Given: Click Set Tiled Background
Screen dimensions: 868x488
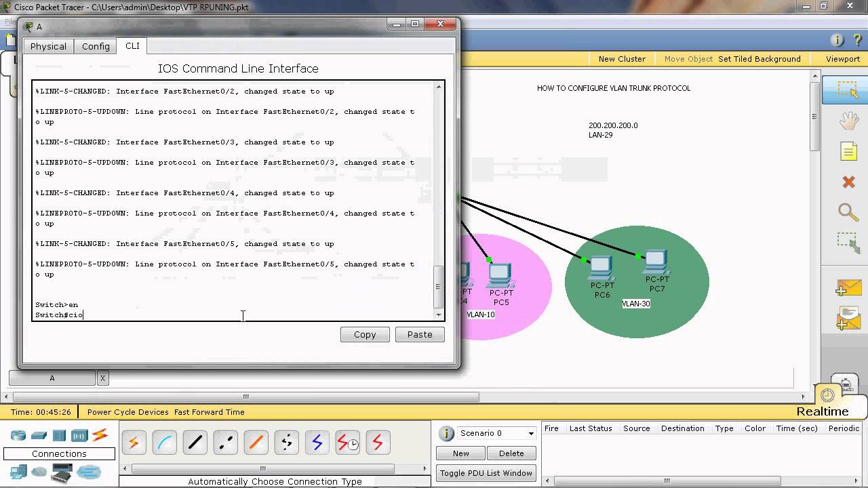Looking at the screenshot, I should click(x=759, y=59).
